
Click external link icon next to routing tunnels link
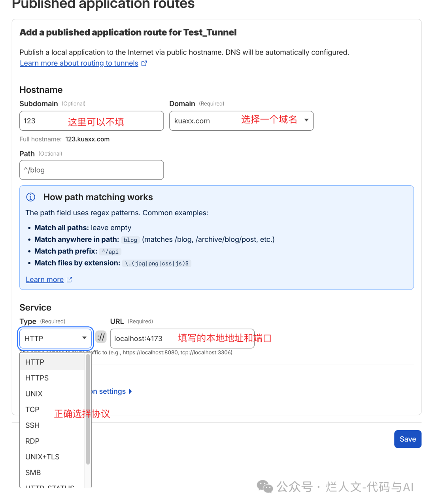pos(144,63)
